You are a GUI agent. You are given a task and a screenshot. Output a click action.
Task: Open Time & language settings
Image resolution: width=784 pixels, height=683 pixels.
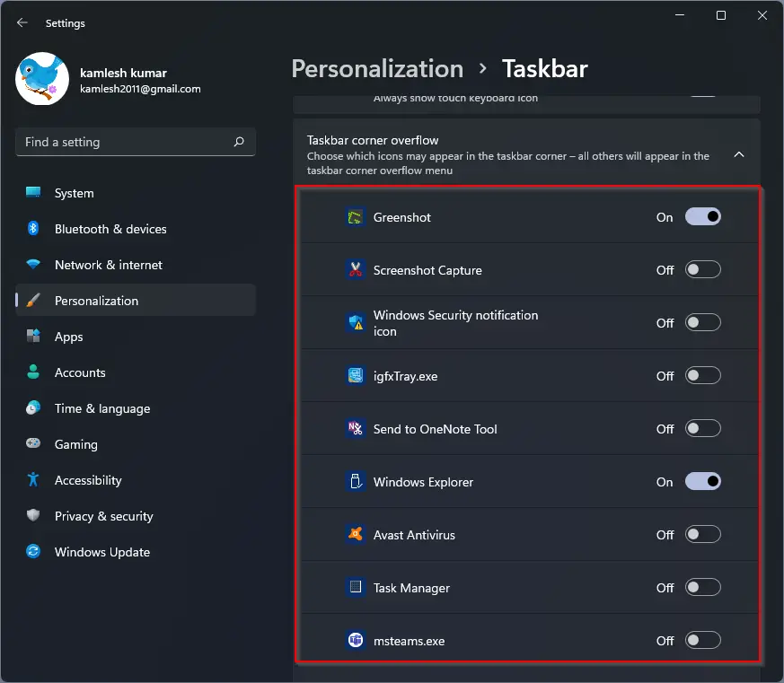click(136, 408)
